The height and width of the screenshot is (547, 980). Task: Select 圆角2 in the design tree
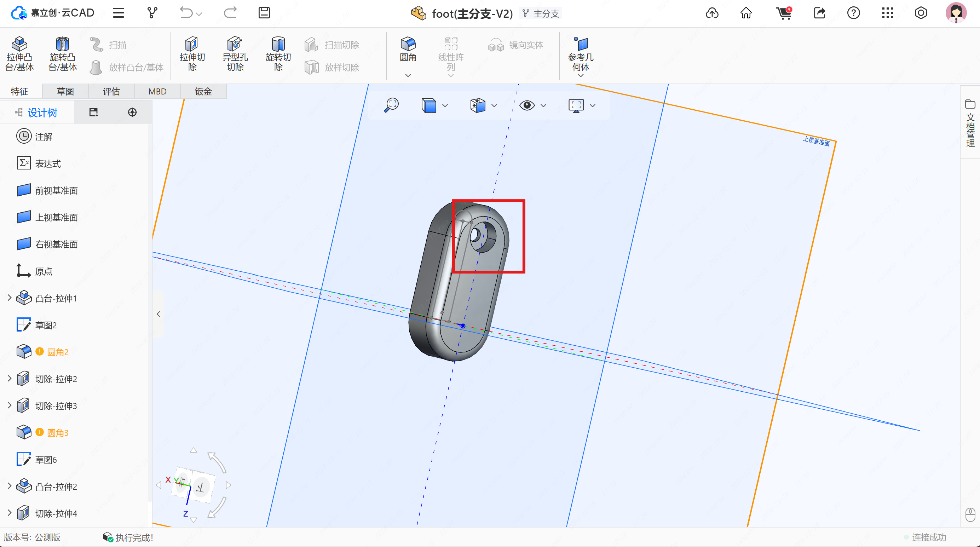point(57,352)
